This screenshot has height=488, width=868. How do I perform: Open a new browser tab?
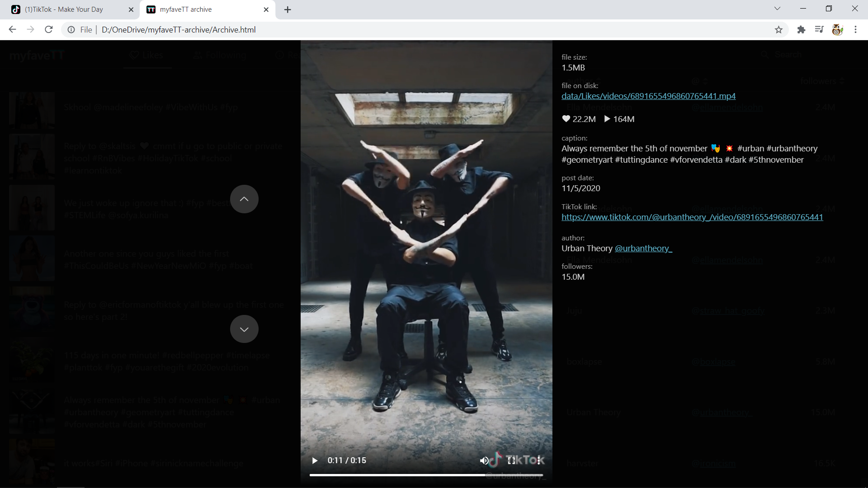click(x=288, y=9)
